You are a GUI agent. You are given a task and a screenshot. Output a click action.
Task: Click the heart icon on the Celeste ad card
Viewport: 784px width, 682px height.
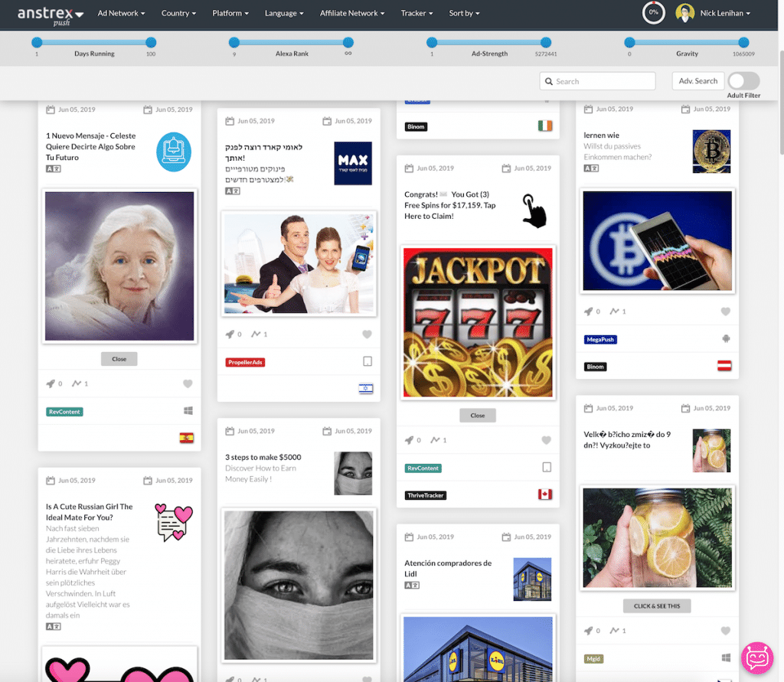[x=188, y=383]
